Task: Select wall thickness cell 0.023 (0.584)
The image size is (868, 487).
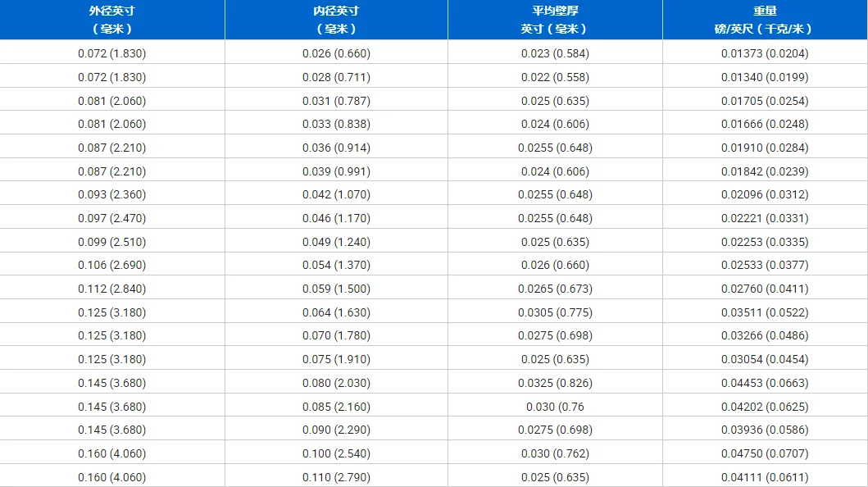Action: tap(555, 53)
